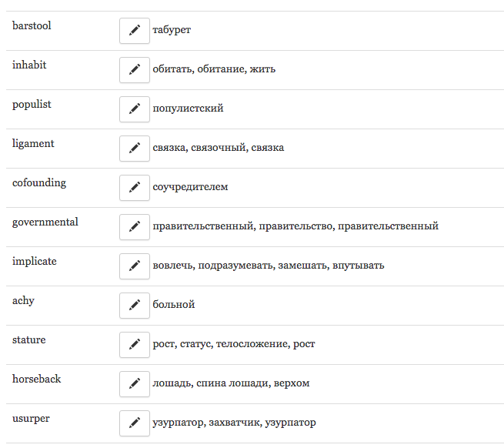Click the horseback row's pencil icon
This screenshot has width=504, height=448.
click(x=135, y=383)
